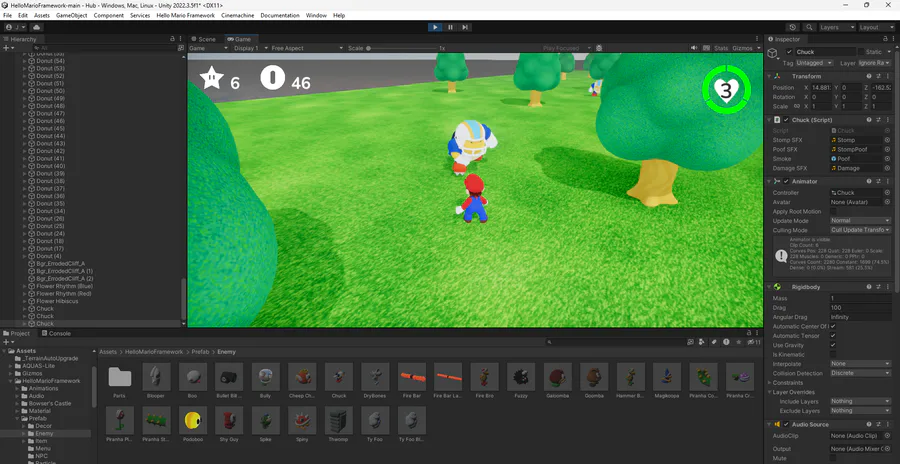Disable the Chuck (Script) component checkbox
The height and width of the screenshot is (464, 900).
(x=786, y=120)
